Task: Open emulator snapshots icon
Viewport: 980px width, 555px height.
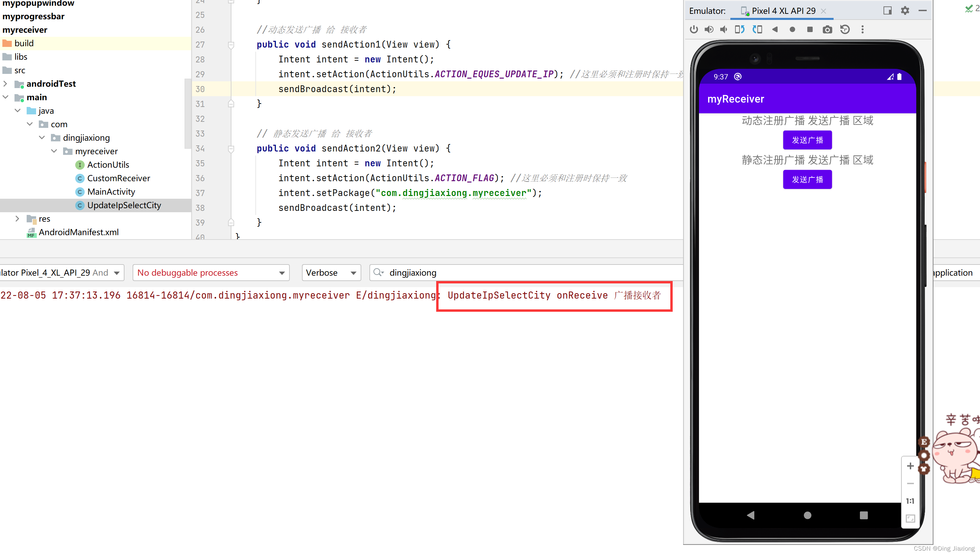Action: point(845,29)
